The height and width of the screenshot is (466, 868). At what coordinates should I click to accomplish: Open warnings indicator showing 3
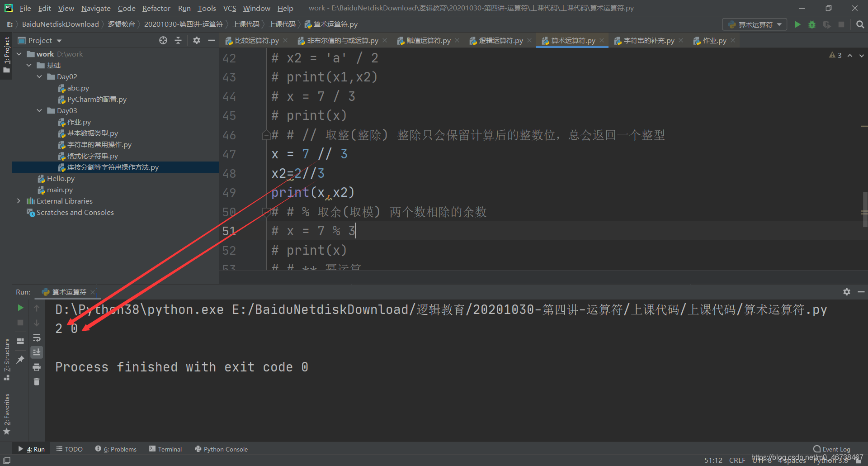click(835, 55)
